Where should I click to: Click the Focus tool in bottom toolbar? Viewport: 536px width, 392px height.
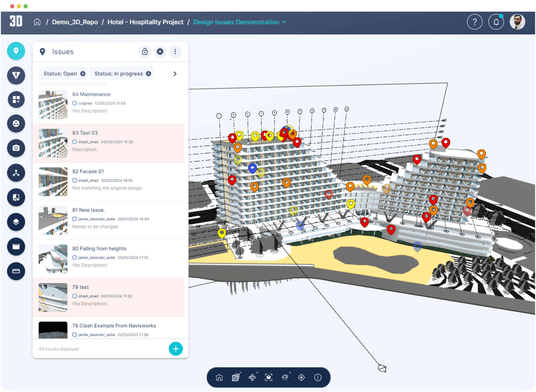[268, 377]
